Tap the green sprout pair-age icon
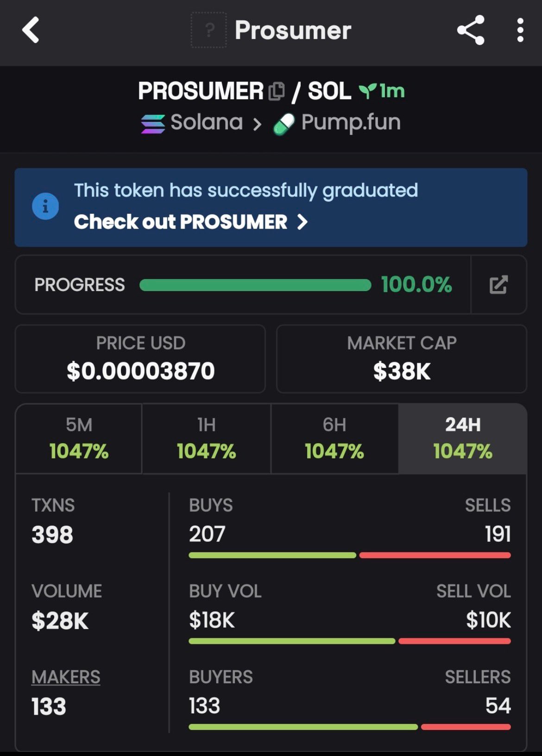Screen dimensions: 542x756 367,91
